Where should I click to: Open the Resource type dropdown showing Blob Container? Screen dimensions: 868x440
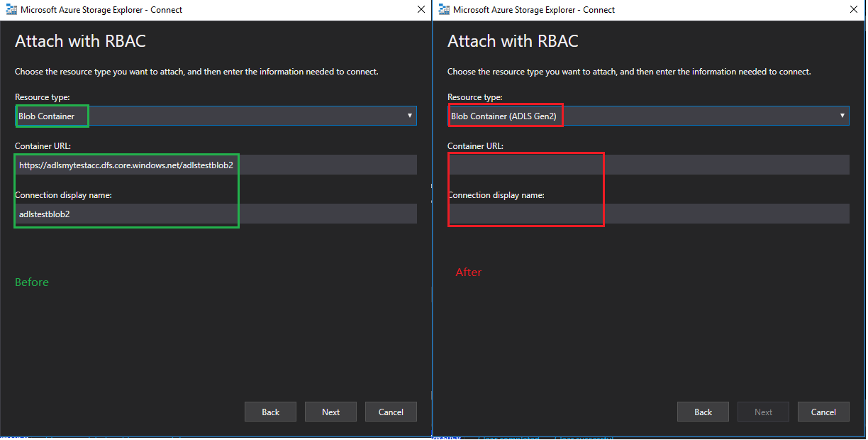pyautogui.click(x=213, y=115)
